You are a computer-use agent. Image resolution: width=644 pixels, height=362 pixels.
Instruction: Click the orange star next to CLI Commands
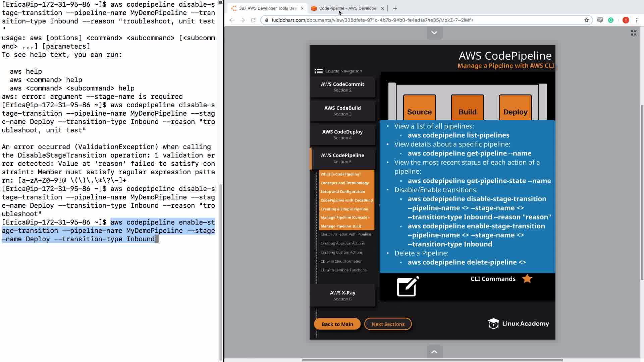pos(527,279)
